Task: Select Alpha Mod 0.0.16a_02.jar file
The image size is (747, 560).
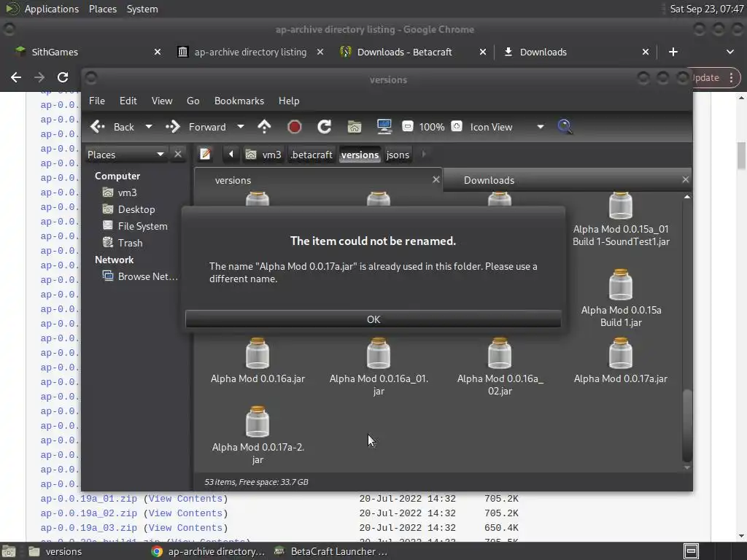Action: 500,367
